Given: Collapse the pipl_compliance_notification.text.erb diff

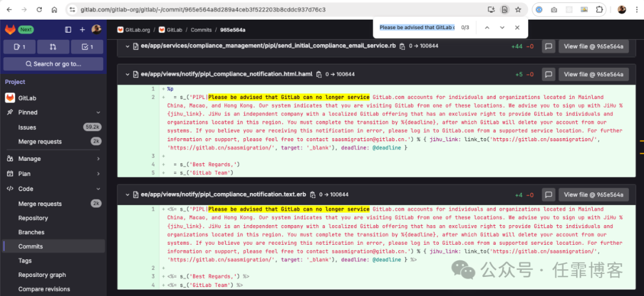Looking at the screenshot, I should pos(128,194).
